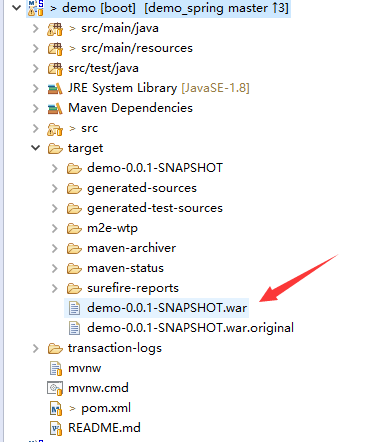Expand the generated-sources folder
The height and width of the screenshot is (442, 392).
click(x=55, y=188)
